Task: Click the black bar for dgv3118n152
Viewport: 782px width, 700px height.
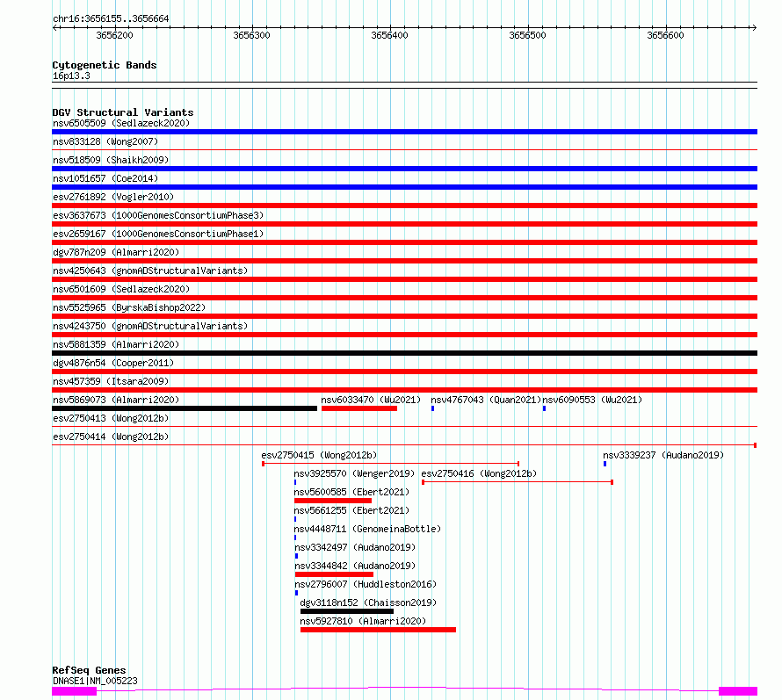Action: (x=346, y=612)
